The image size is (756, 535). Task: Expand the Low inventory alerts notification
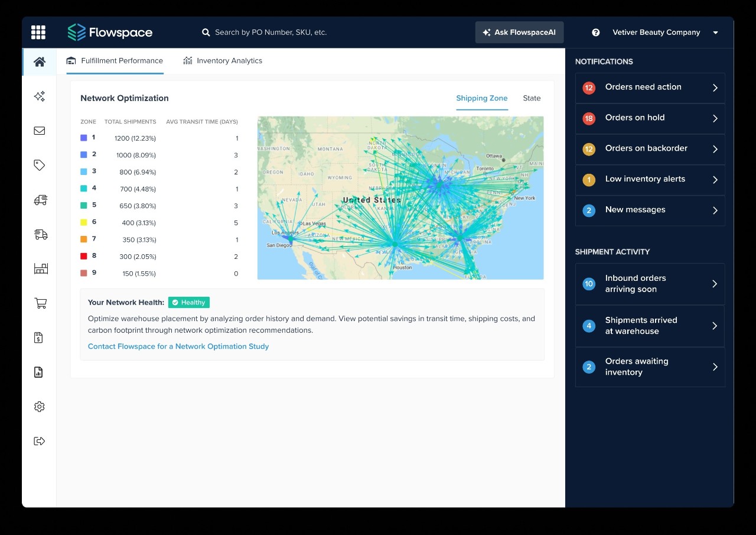point(650,179)
